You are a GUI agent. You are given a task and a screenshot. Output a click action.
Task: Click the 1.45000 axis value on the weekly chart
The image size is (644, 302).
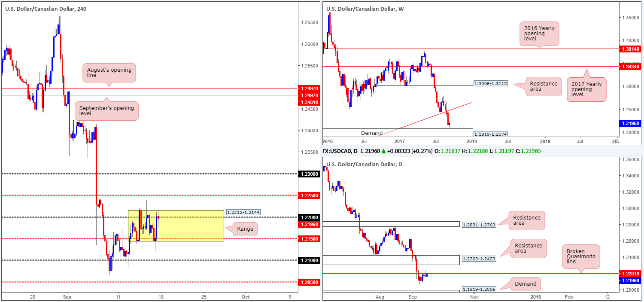(x=631, y=18)
